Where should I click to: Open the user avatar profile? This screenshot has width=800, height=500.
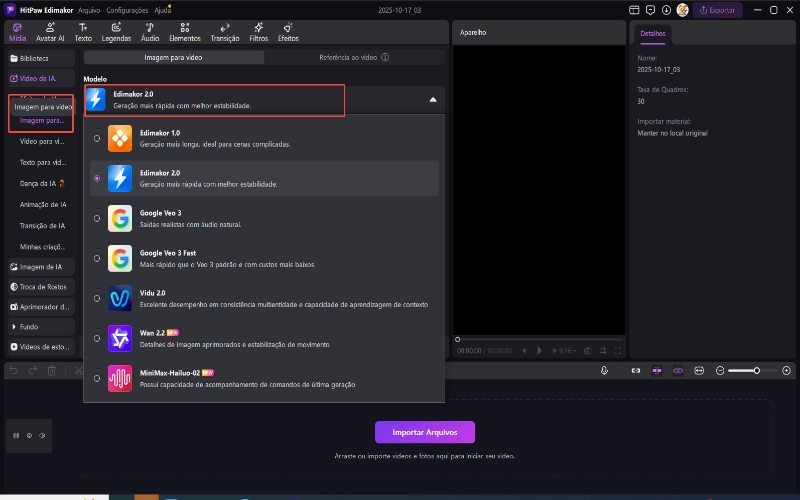click(683, 10)
